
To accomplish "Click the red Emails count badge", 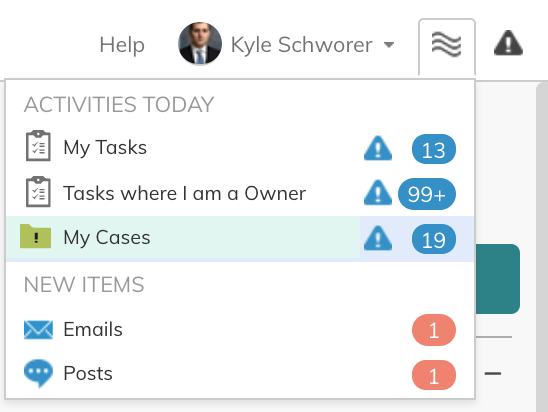I will tap(434, 330).
